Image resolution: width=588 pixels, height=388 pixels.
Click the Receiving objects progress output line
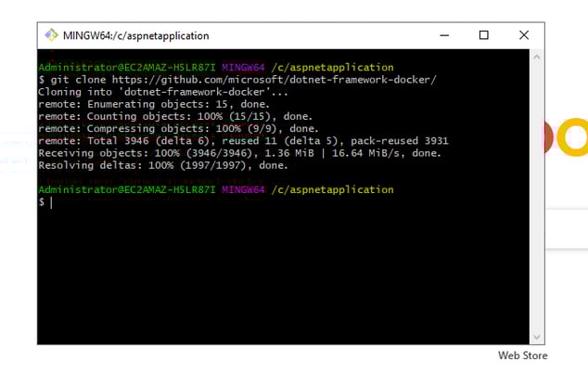pos(239,153)
